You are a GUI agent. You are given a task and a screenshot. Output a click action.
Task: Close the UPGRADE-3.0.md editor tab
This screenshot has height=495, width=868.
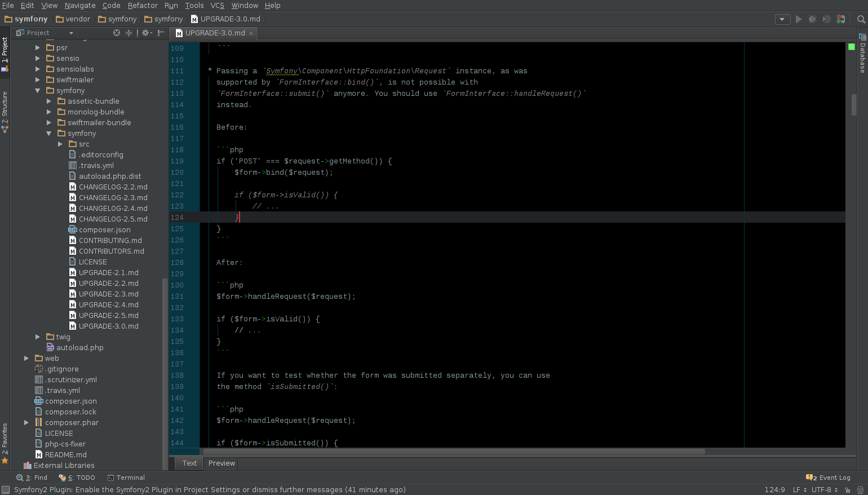pos(251,33)
